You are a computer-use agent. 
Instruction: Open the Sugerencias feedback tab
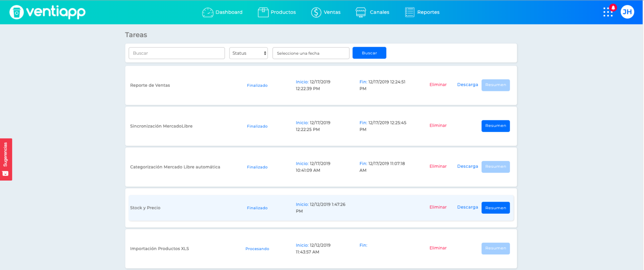[x=6, y=159]
